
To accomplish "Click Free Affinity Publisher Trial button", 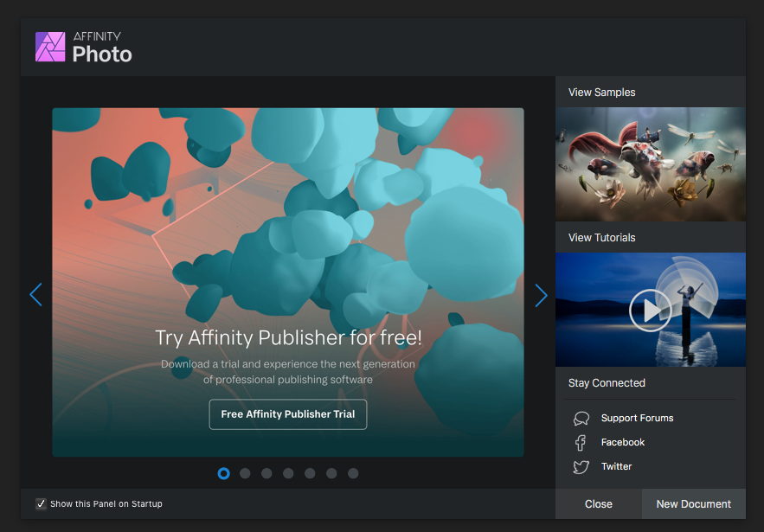I will [x=288, y=414].
